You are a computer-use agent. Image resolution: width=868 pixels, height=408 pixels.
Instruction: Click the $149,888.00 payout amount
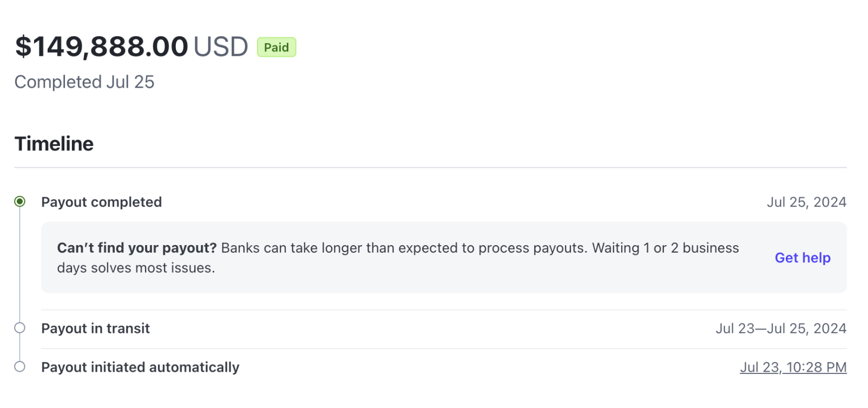(102, 47)
